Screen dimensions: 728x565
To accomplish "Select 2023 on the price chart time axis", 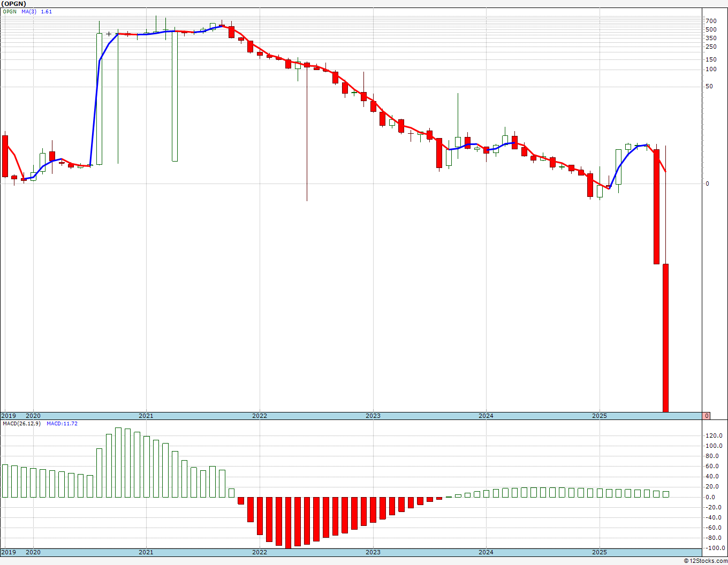I will pos(373,416).
